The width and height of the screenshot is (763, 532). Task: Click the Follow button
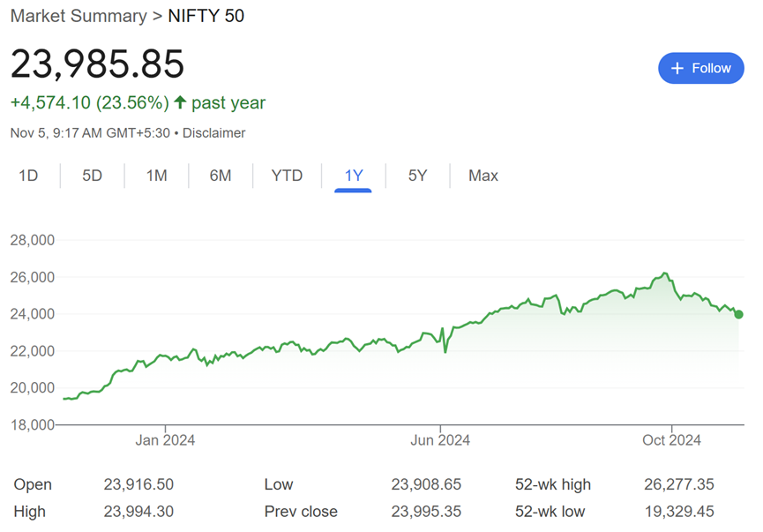point(701,68)
